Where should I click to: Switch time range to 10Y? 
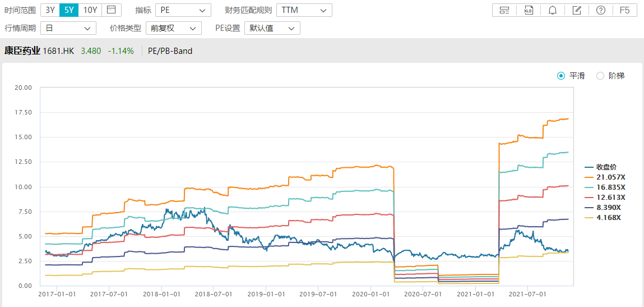(x=90, y=10)
